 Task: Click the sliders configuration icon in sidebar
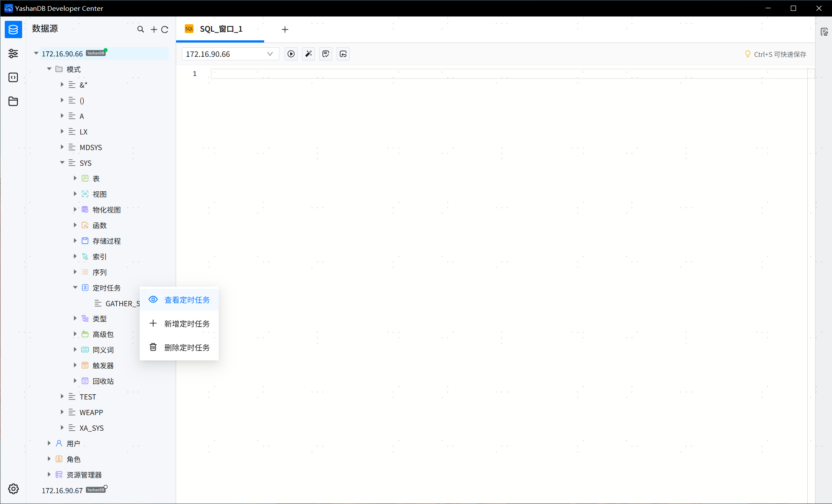click(x=13, y=53)
